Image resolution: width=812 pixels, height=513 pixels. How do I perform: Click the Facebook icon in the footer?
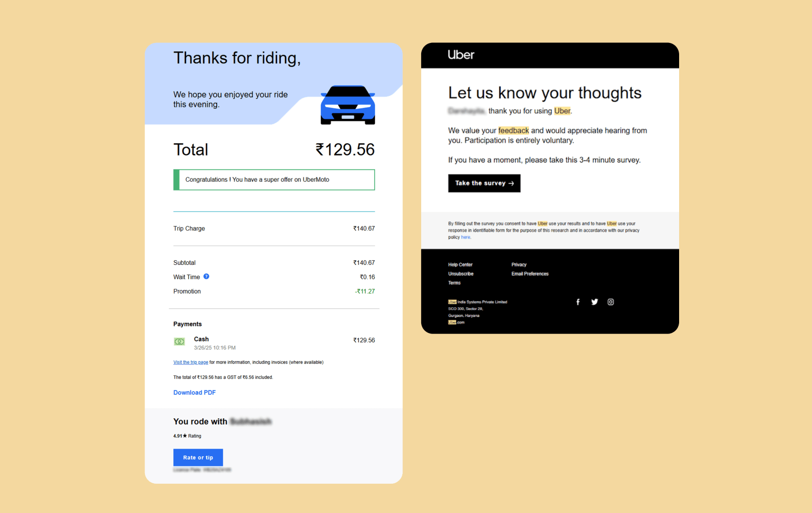point(578,302)
